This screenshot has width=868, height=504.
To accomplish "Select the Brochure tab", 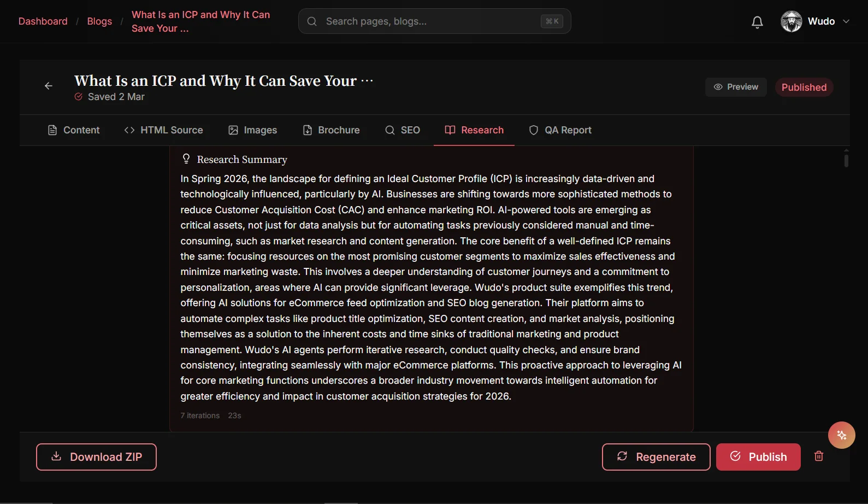I will (332, 130).
